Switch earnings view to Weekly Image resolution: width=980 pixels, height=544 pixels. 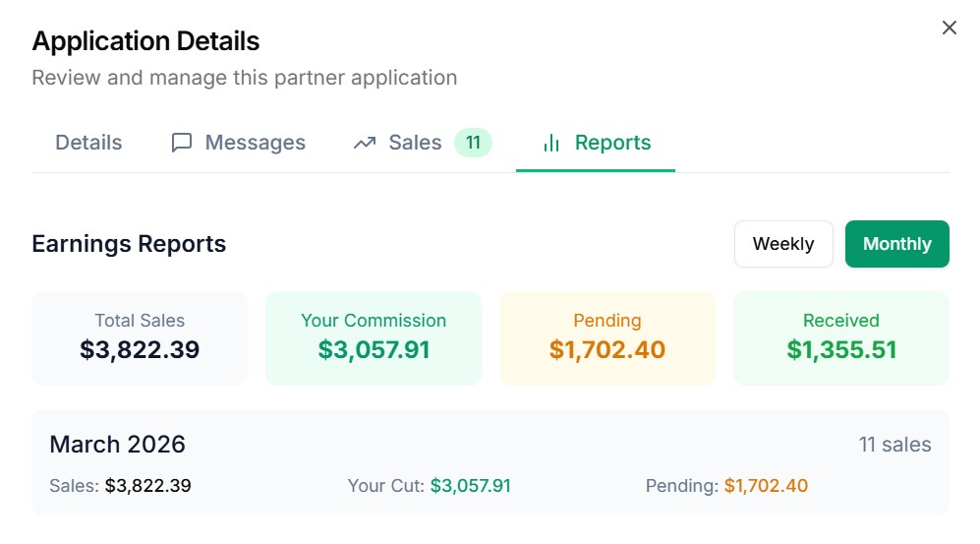coord(782,244)
